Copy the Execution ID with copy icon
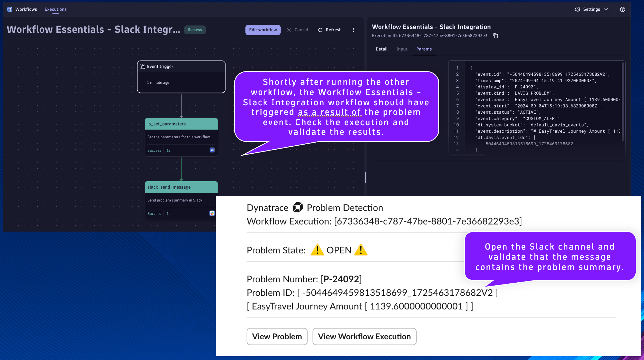This screenshot has height=360, width=644. 496,36
